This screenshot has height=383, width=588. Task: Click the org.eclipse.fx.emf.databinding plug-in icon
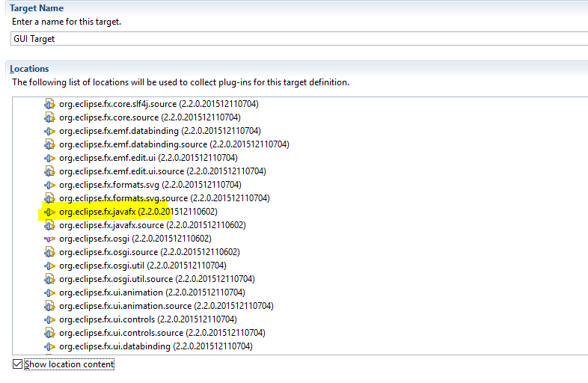pos(49,131)
